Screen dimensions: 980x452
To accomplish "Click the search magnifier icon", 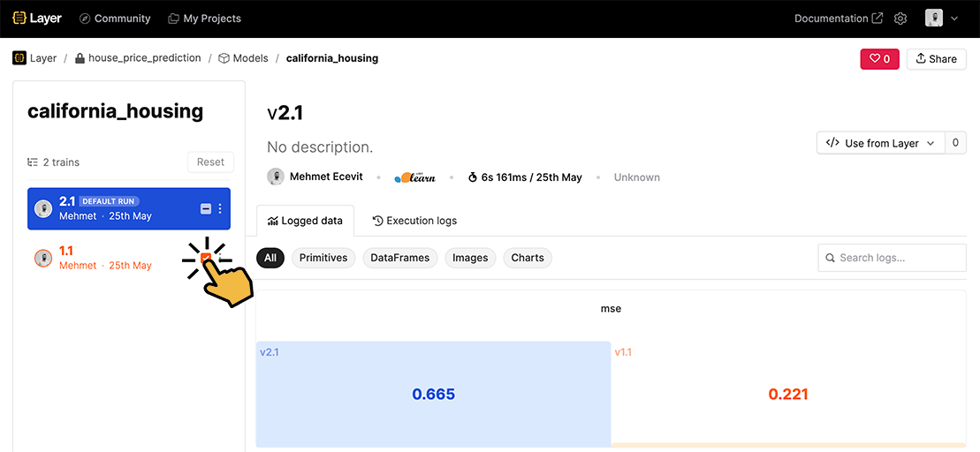I will pyautogui.click(x=831, y=258).
